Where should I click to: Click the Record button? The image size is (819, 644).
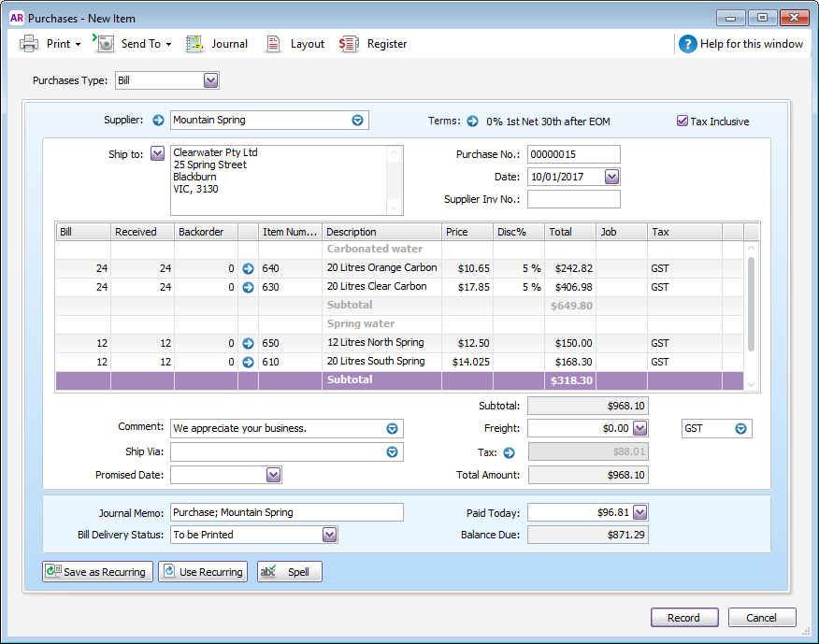pyautogui.click(x=684, y=618)
